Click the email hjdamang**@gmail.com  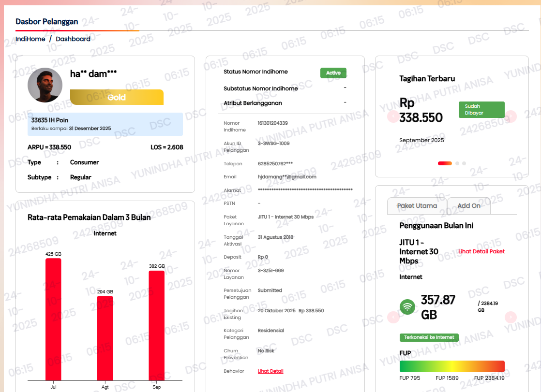[x=287, y=177]
